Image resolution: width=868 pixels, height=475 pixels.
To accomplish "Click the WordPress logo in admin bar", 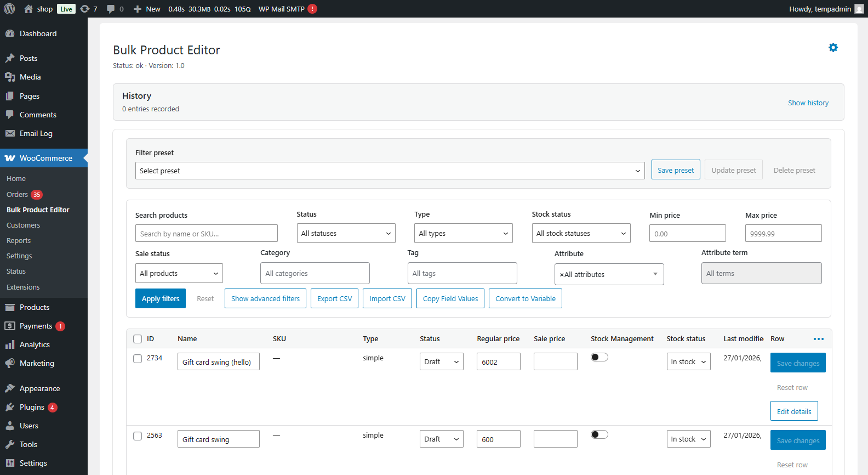I will 9,9.
